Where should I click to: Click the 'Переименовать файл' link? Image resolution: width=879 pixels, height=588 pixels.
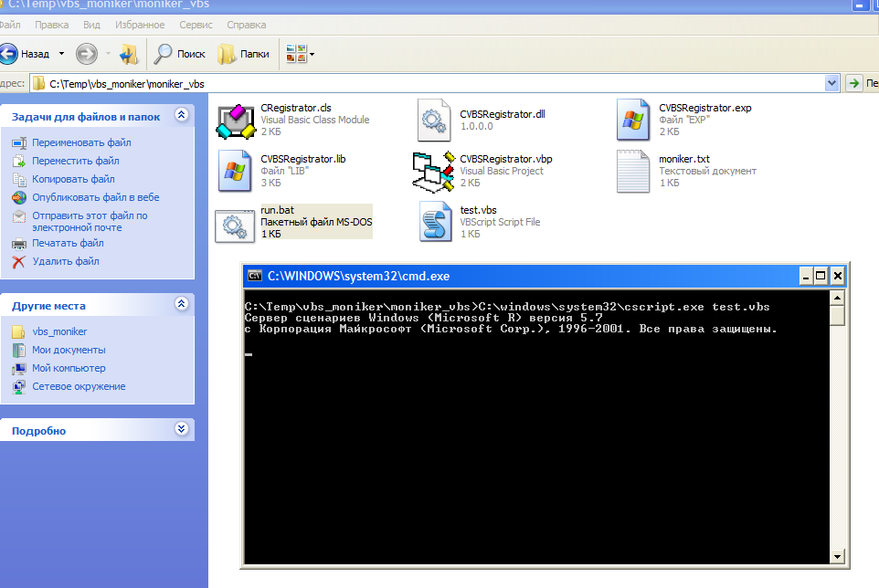click(81, 142)
